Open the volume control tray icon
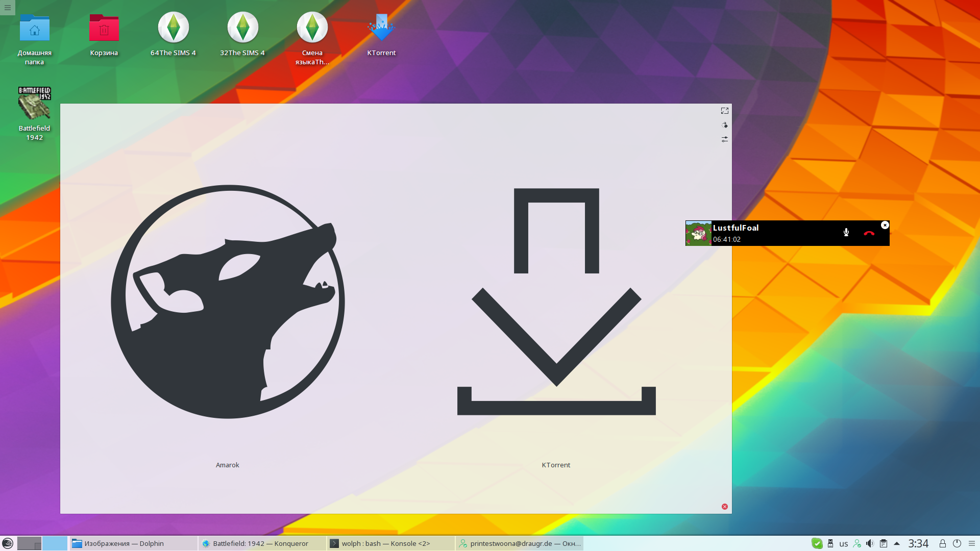980x551 pixels. click(870, 543)
